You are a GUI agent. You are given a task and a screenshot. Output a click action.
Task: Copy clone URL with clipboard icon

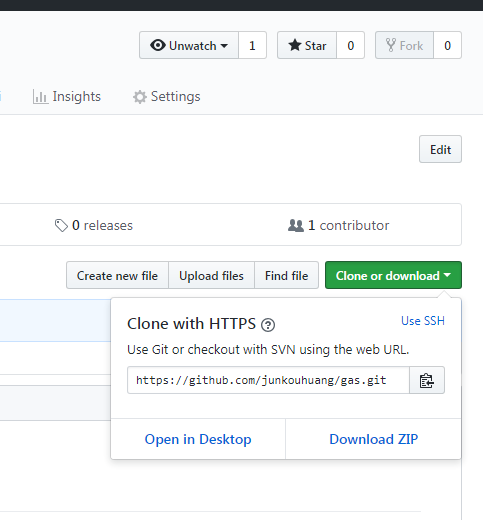(x=427, y=380)
